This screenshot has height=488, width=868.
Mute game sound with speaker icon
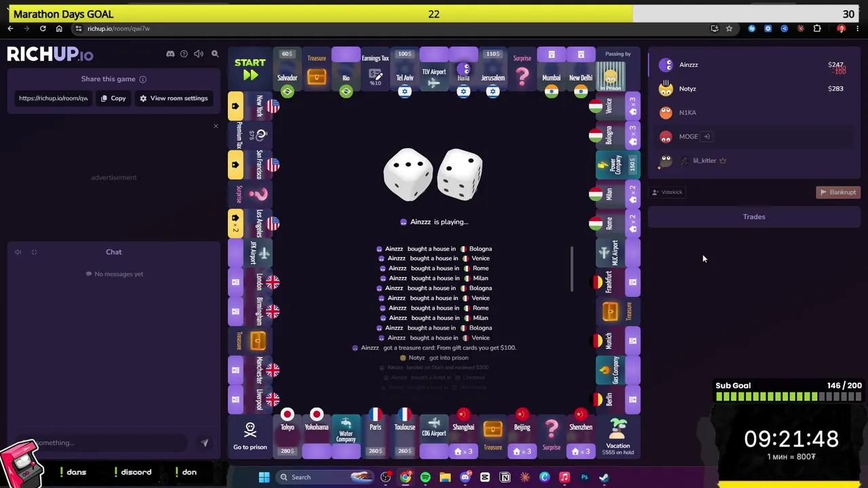pyautogui.click(x=199, y=54)
